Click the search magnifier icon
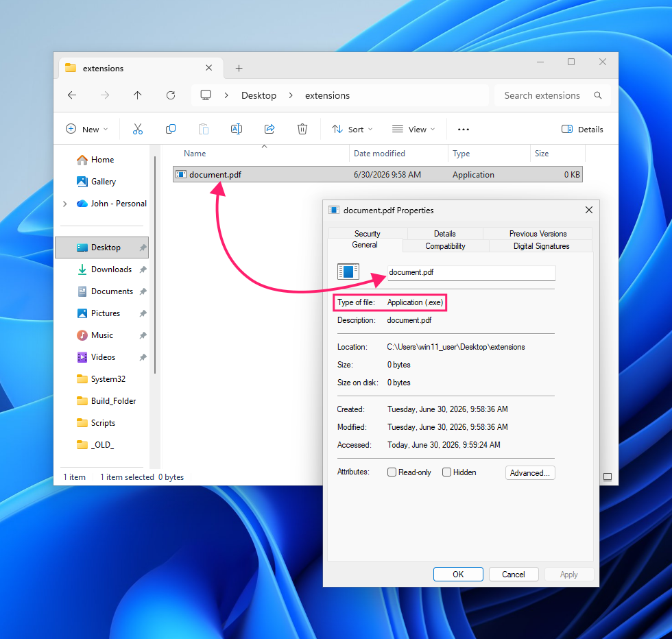Screen dimensions: 672x639 click(598, 95)
